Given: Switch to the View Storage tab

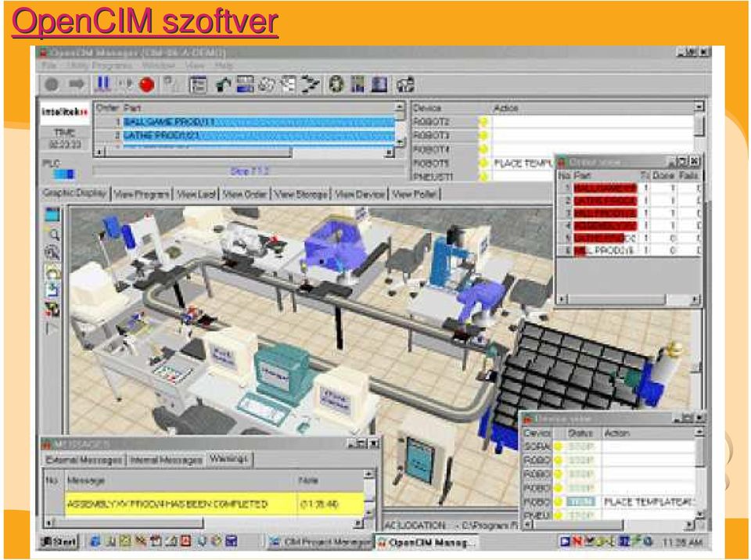Looking at the screenshot, I should pyautogui.click(x=300, y=194).
